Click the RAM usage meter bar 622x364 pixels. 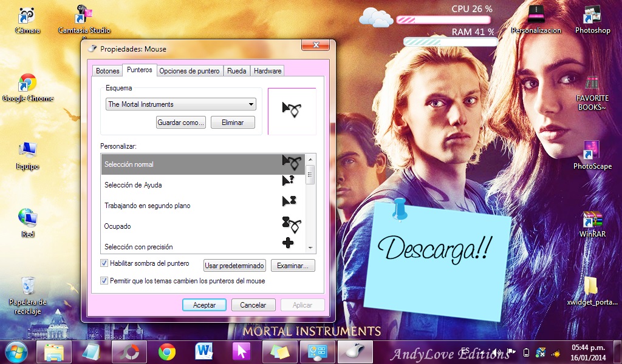pos(451,42)
